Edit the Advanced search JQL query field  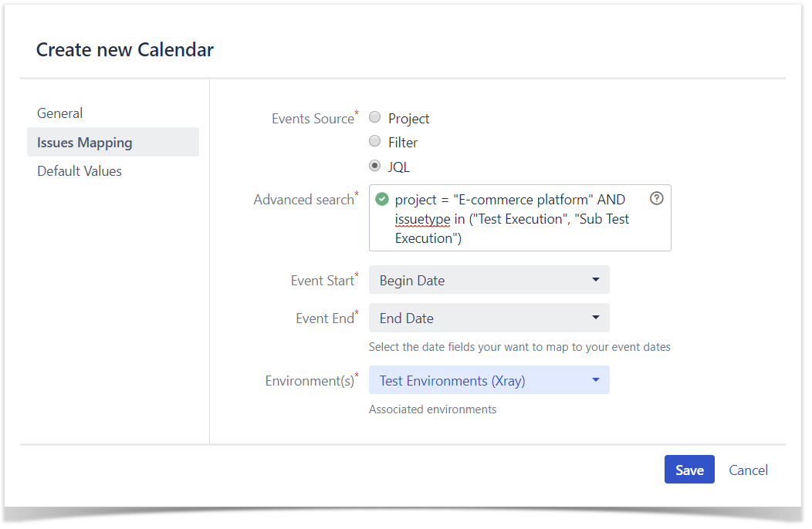520,218
